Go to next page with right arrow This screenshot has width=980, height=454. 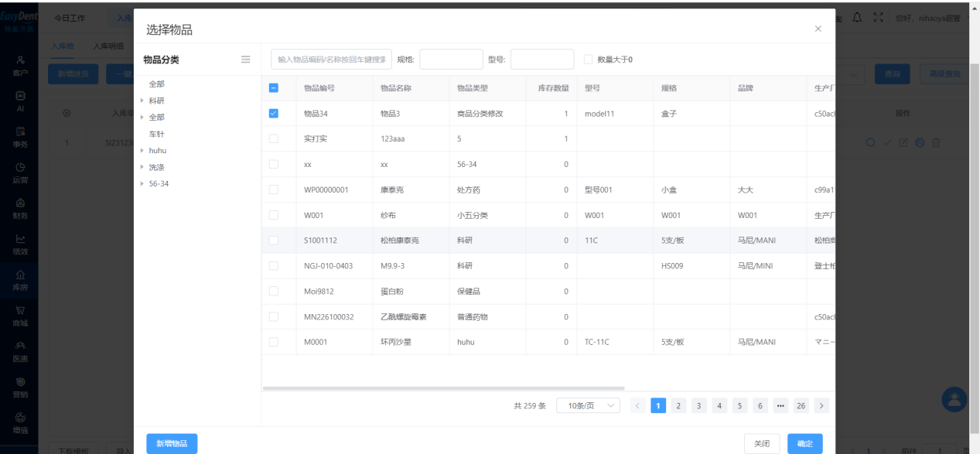821,406
